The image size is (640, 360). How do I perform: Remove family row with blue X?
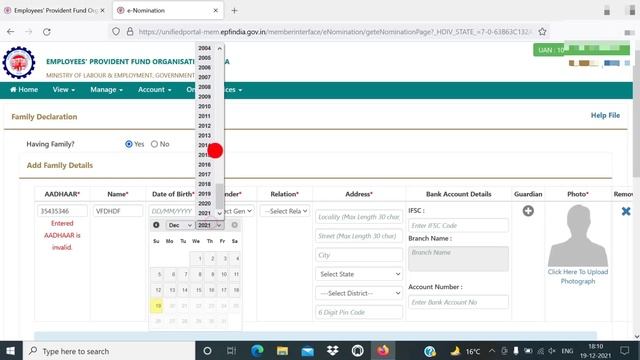pyautogui.click(x=626, y=211)
